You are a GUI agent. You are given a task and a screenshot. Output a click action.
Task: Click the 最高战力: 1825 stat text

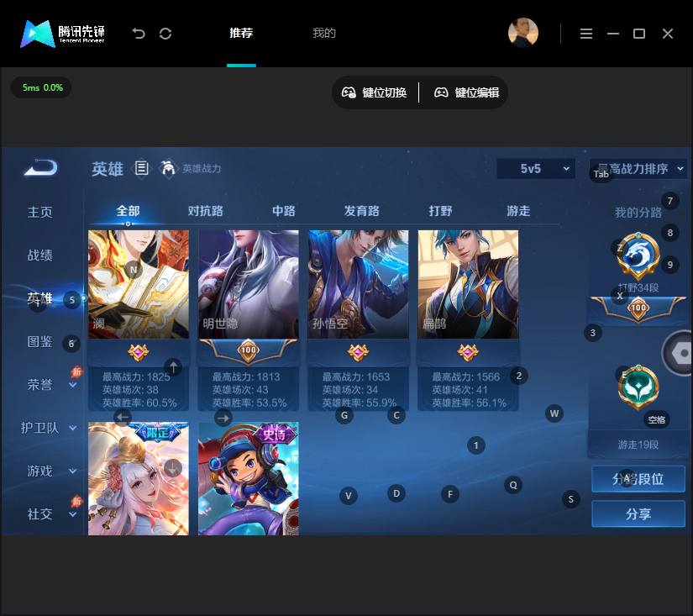point(136,376)
